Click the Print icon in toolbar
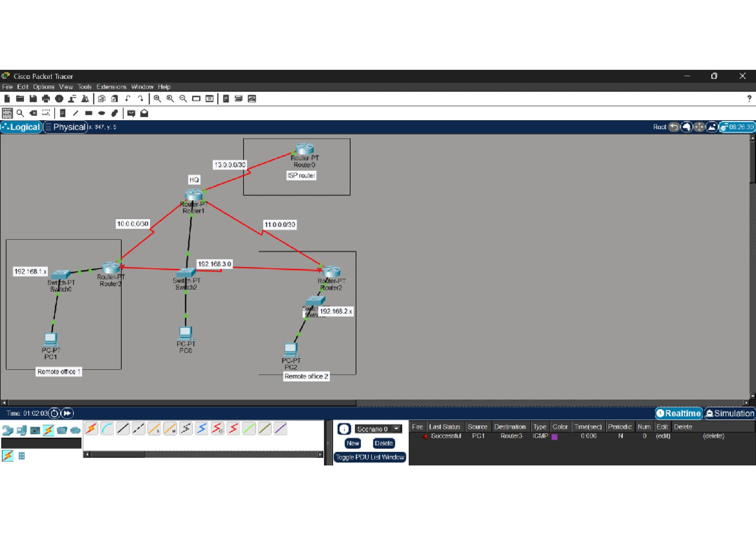Screen dimensions: 756x534 point(45,99)
